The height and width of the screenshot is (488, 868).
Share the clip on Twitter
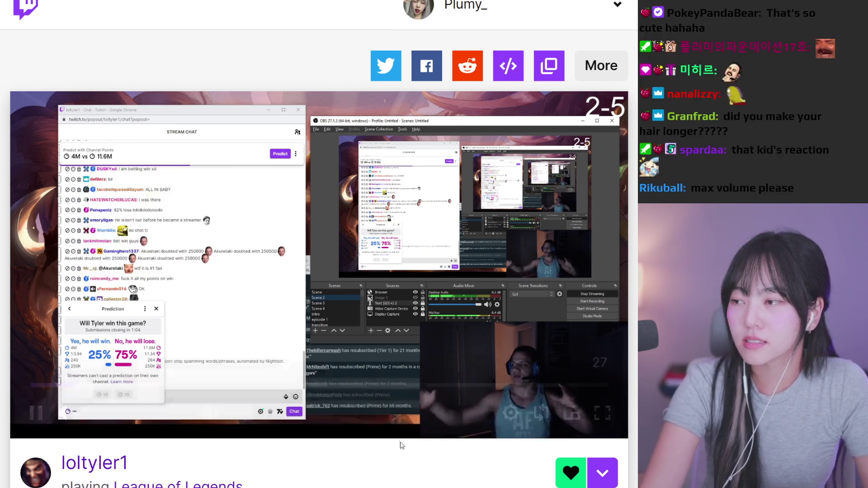(x=386, y=66)
